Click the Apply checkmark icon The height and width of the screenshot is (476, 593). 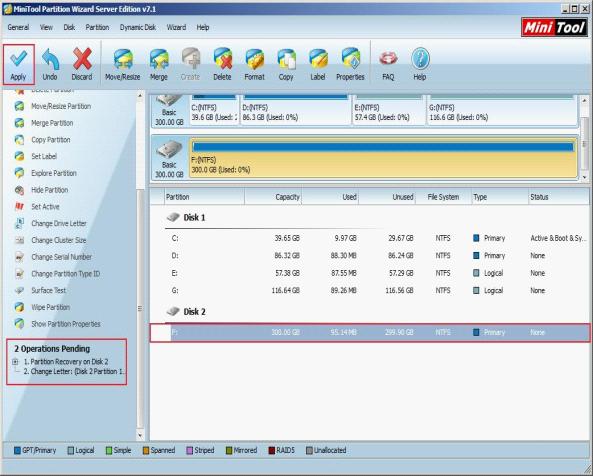[18, 59]
